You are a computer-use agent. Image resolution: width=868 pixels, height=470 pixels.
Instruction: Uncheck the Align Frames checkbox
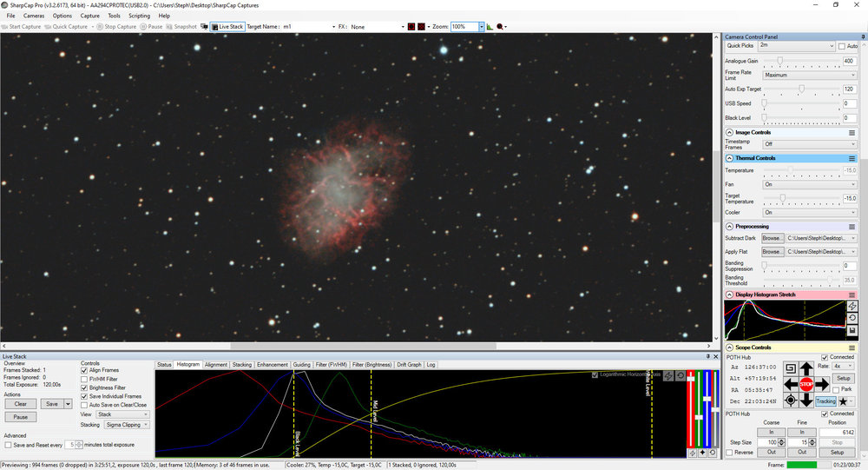click(x=84, y=370)
